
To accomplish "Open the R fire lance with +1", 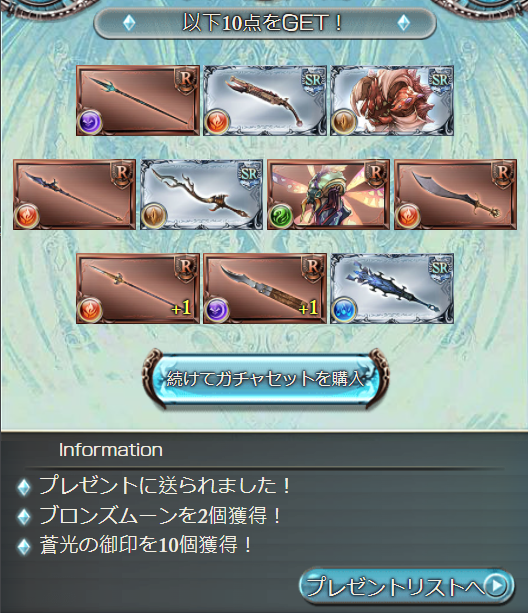I will [138, 288].
